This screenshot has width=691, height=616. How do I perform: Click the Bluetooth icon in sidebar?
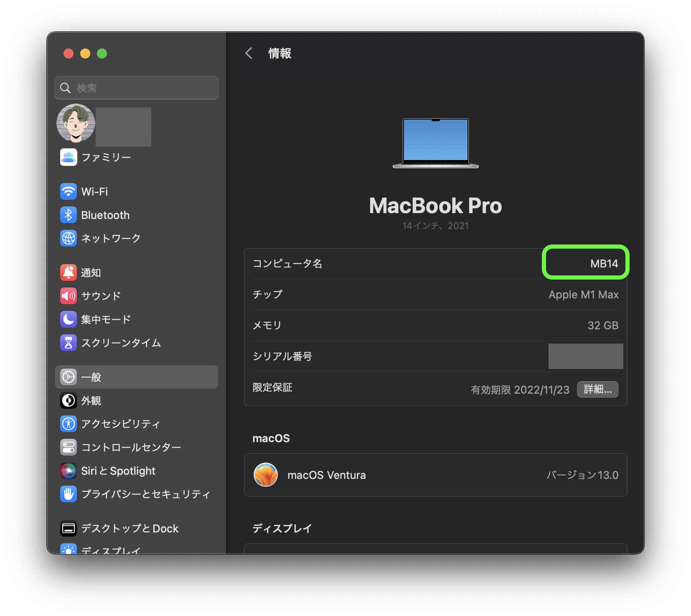coord(69,215)
